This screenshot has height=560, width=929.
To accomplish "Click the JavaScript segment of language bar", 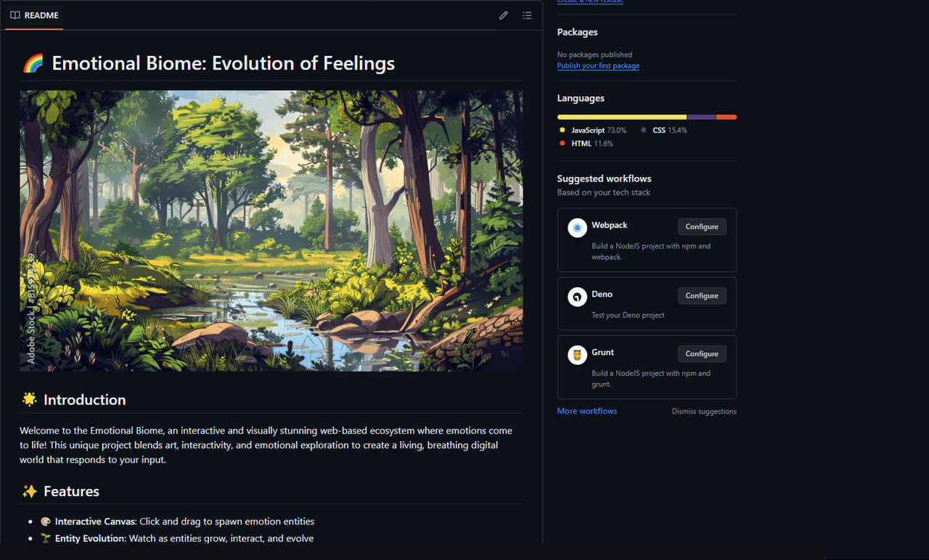I will pos(621,117).
